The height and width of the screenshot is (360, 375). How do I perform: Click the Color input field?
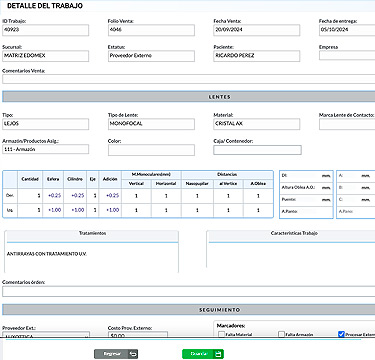tap(151, 150)
